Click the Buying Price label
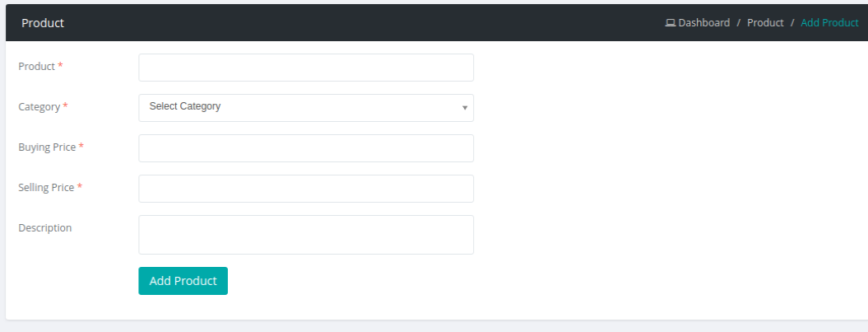This screenshot has width=868, height=332. click(47, 147)
